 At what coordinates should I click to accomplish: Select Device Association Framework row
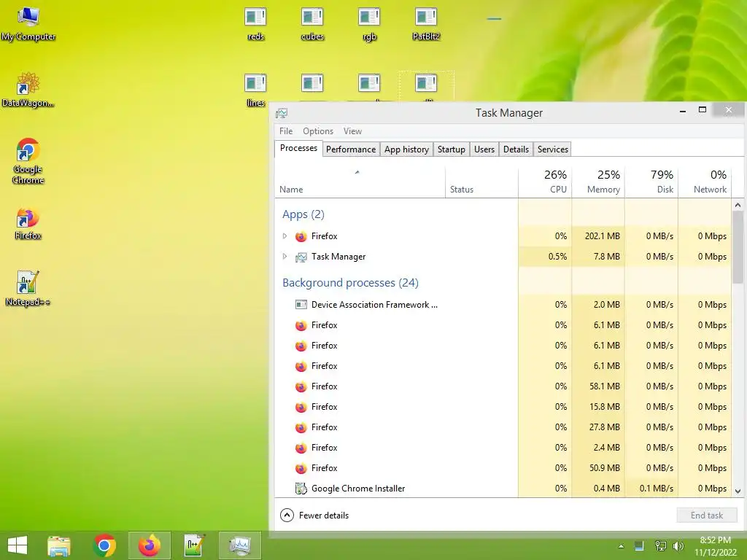[x=503, y=304]
